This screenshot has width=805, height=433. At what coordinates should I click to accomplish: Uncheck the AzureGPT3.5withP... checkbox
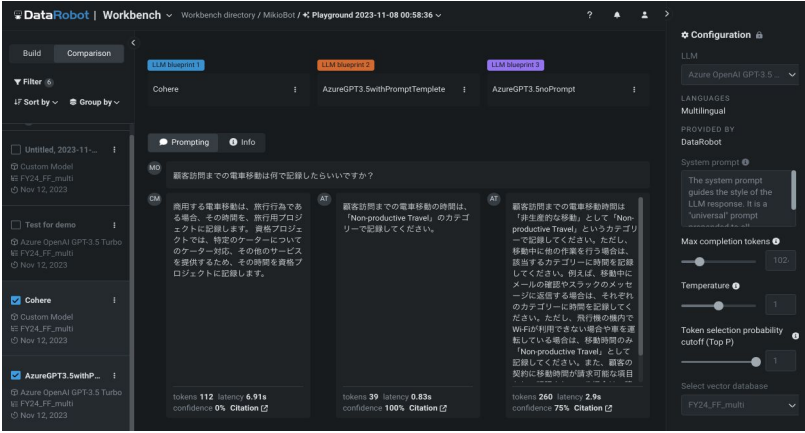(x=16, y=375)
